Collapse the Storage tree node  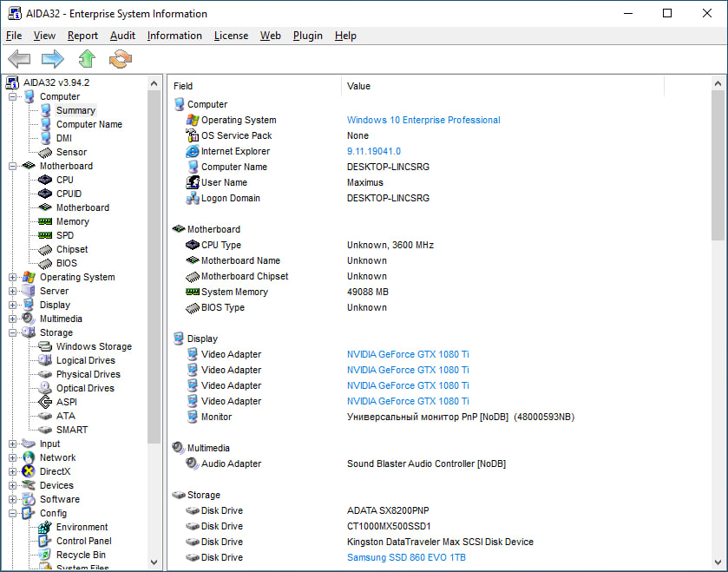pyautogui.click(x=12, y=333)
